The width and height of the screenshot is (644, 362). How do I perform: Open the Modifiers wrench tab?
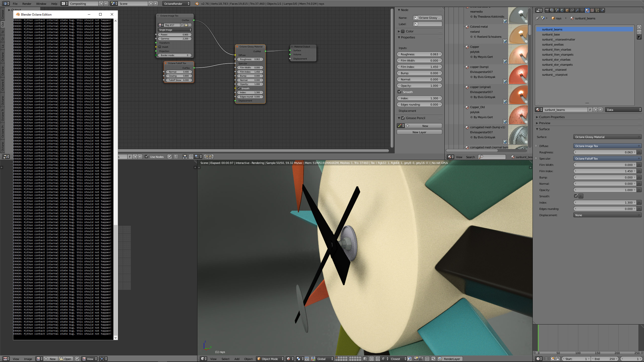(x=577, y=10)
